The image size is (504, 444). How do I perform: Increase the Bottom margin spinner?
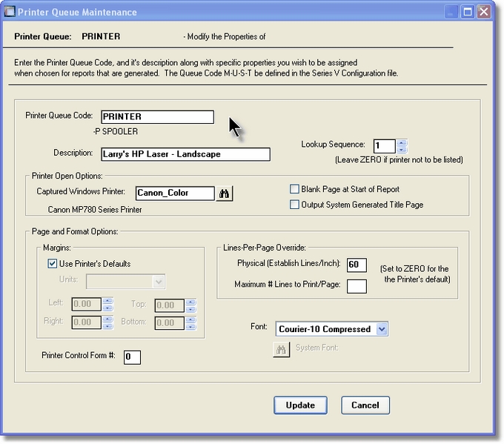coord(191,319)
